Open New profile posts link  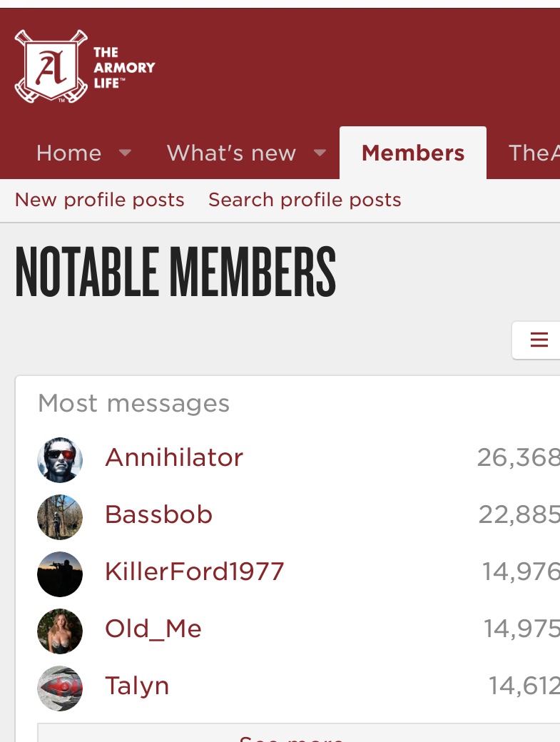click(100, 200)
